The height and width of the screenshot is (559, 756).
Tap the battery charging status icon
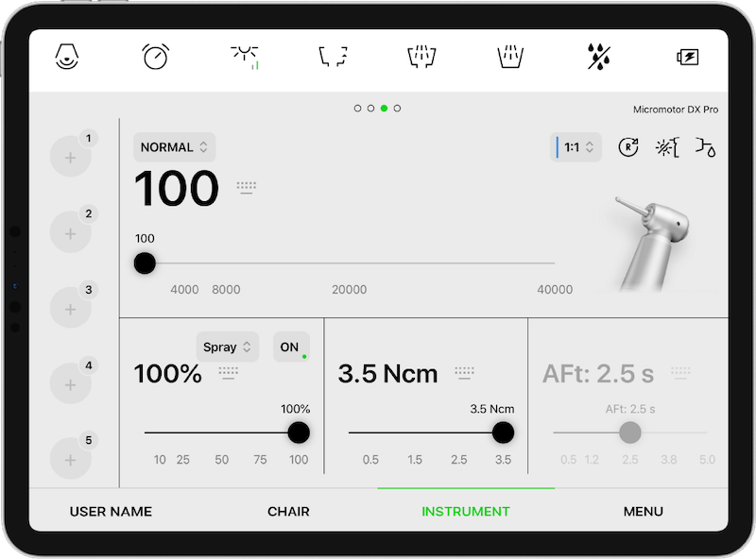688,57
